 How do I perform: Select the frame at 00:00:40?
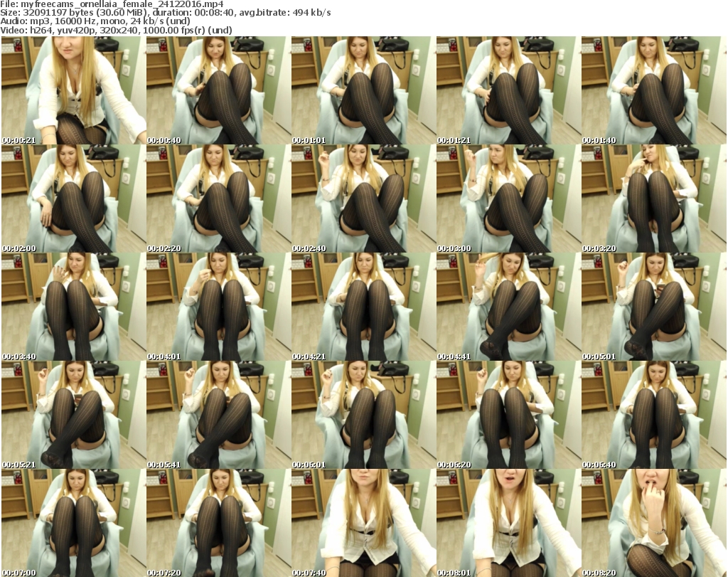219,90
